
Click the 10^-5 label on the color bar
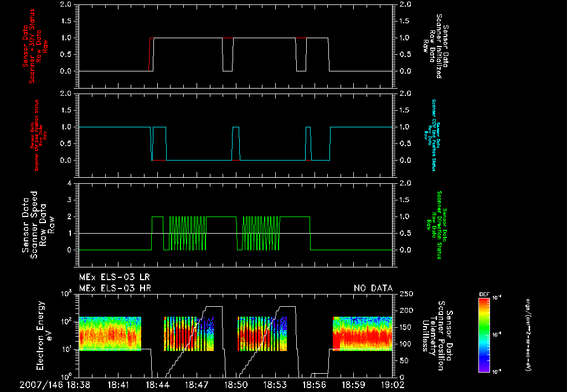pos(497,335)
